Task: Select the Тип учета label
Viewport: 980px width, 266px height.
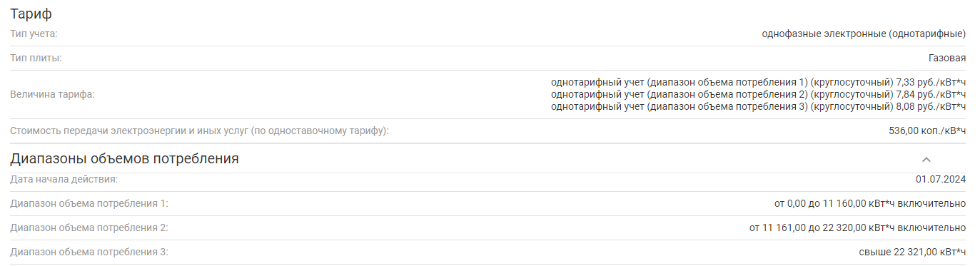Action: pyautogui.click(x=34, y=34)
